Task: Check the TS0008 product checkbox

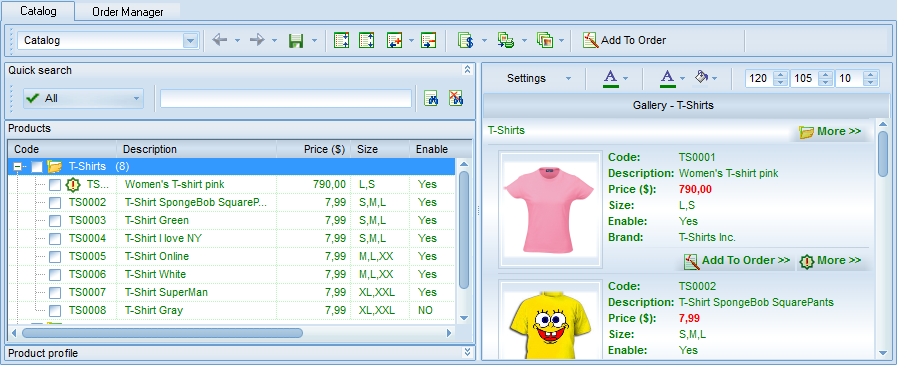Action: [55, 311]
